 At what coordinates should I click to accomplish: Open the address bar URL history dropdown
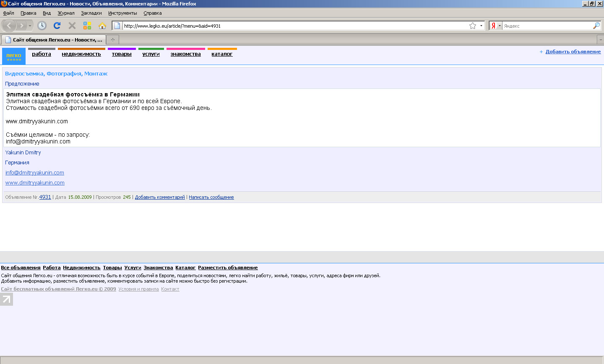point(481,26)
